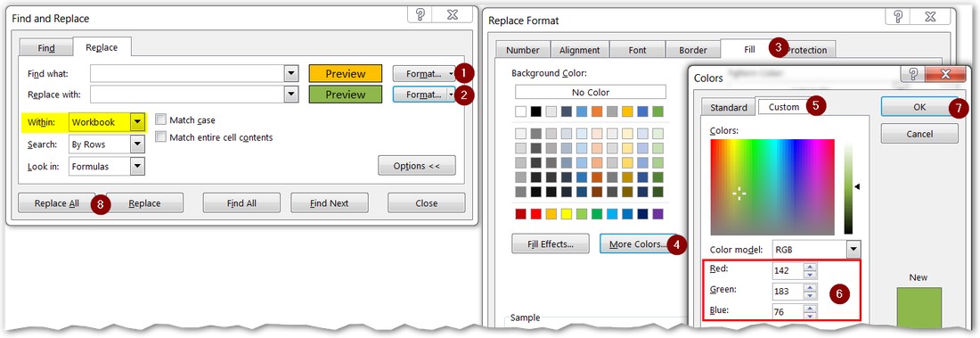Click inside the rainbow color spectrum picker
The width and height of the screenshot is (980, 338).
[772, 187]
